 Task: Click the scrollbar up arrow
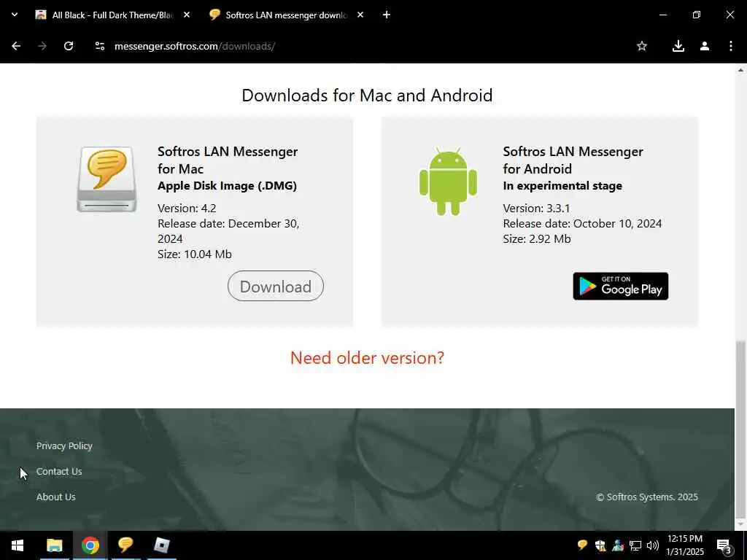(740, 70)
